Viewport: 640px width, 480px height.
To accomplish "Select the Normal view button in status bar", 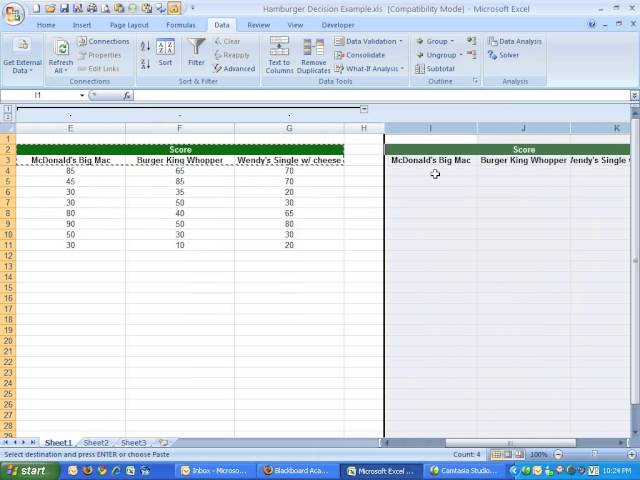I will pos(496,454).
